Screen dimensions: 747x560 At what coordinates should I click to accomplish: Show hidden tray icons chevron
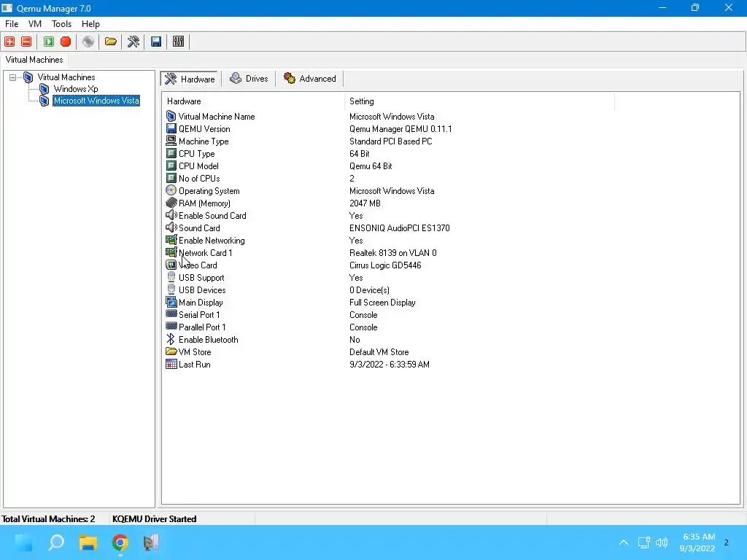pyautogui.click(x=624, y=542)
